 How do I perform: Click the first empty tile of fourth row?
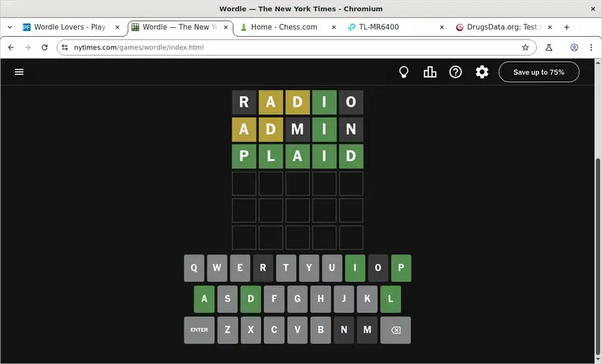tap(244, 184)
